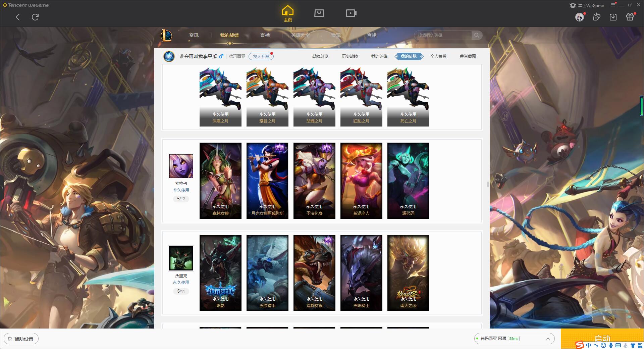Open the 直播 live stream tab
The image size is (644, 349).
[x=265, y=35]
